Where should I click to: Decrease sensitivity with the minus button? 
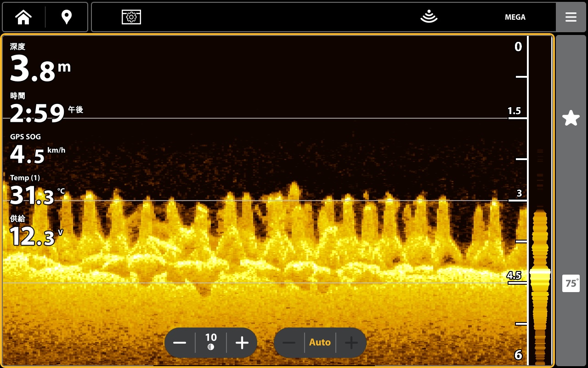click(x=180, y=343)
